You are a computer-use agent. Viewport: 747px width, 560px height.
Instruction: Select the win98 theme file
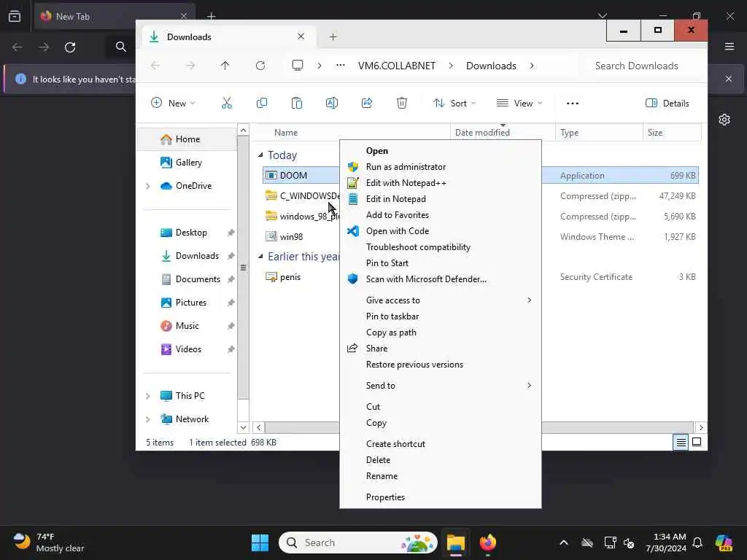pos(291,237)
